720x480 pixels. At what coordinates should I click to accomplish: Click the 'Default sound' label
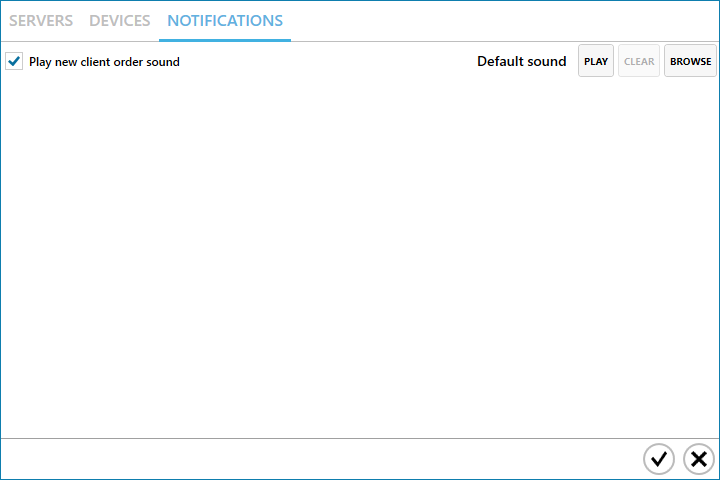(x=522, y=62)
